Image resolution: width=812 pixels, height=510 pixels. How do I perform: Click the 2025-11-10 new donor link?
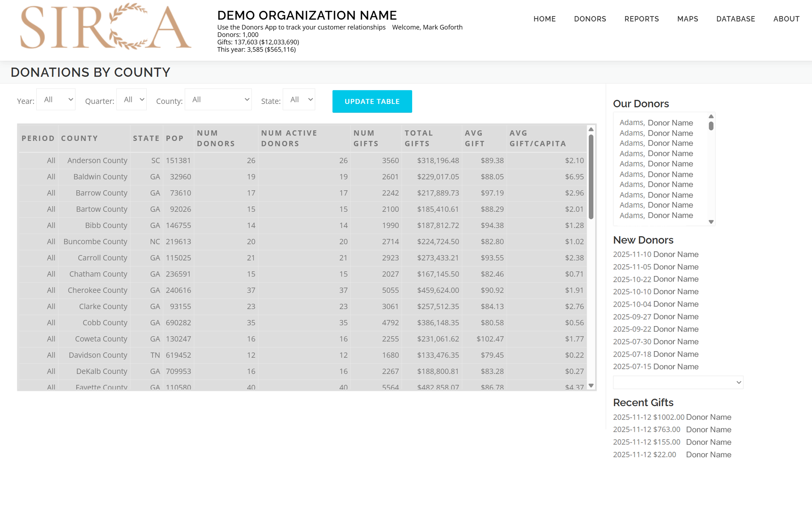(656, 254)
